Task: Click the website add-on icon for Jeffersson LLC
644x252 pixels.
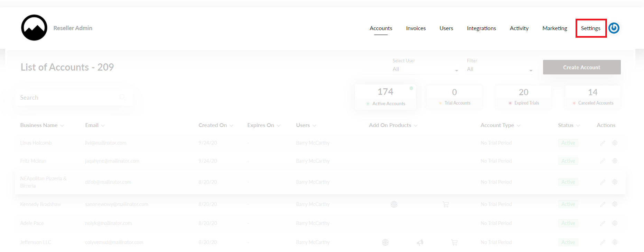Action: pyautogui.click(x=385, y=242)
